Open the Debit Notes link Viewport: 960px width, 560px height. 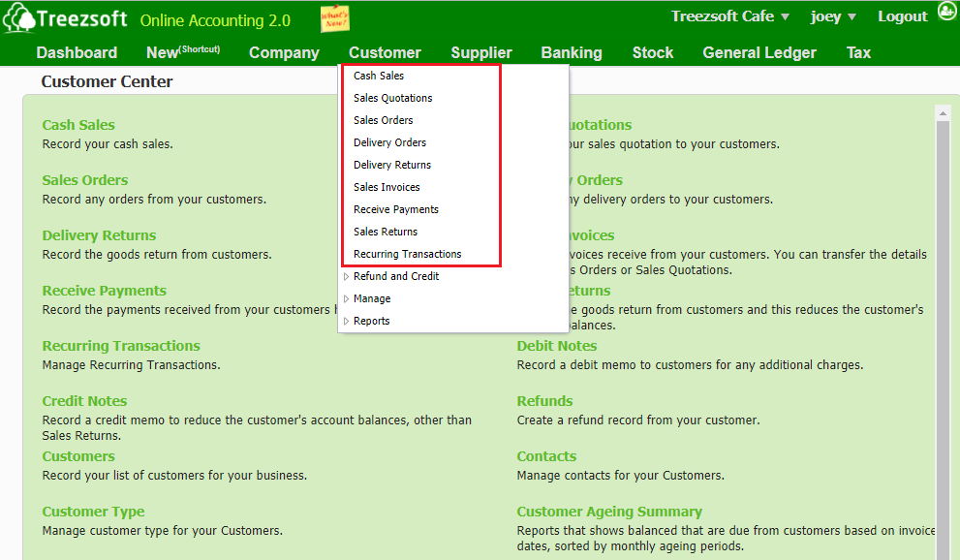557,346
